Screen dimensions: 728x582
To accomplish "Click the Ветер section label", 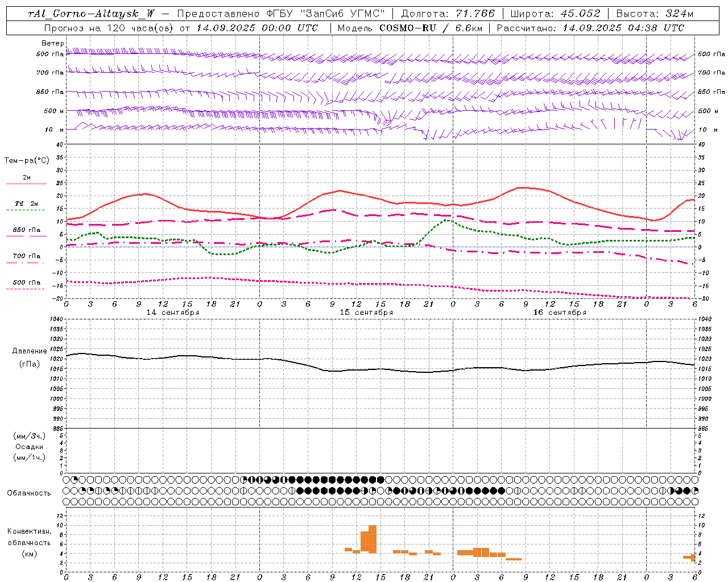I will coord(53,43).
